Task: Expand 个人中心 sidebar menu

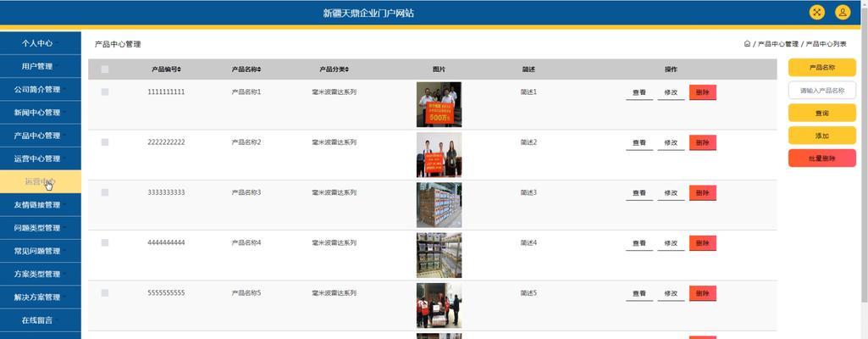Action: tap(41, 42)
